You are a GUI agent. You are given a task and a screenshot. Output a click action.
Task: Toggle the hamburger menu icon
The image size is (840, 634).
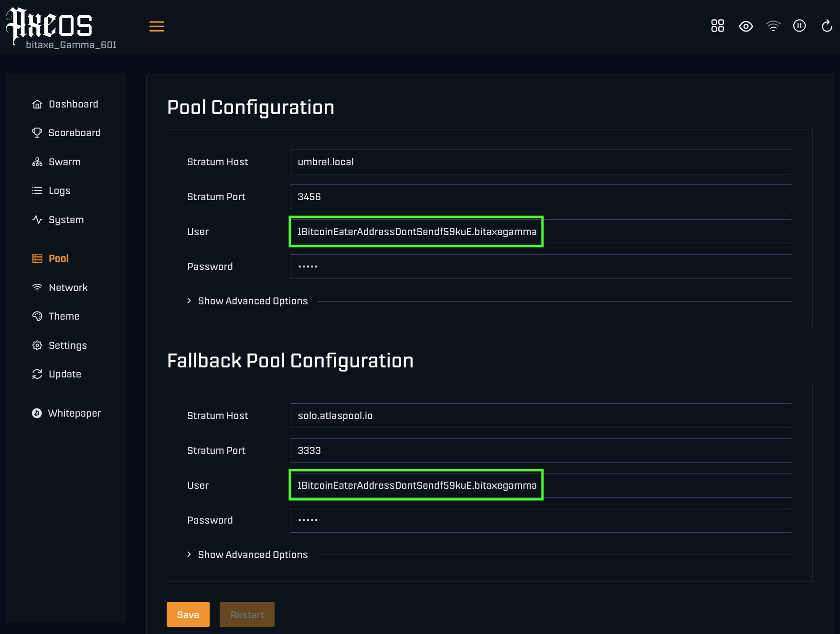click(x=157, y=26)
